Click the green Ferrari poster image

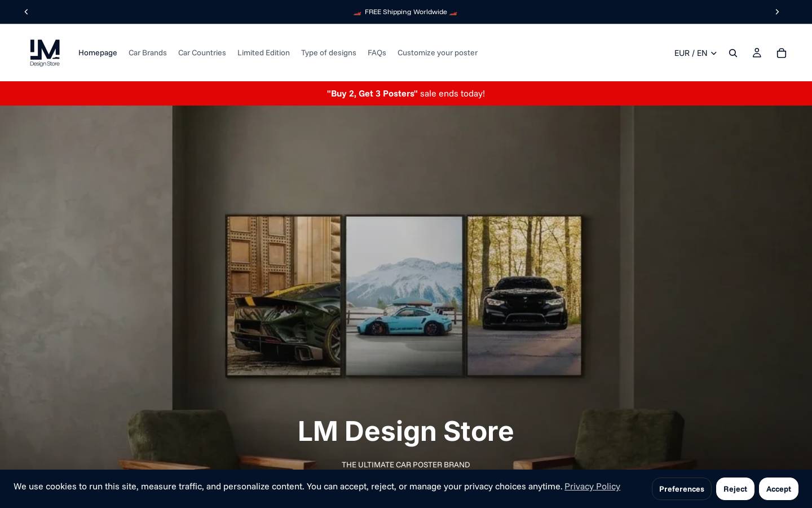point(284,296)
